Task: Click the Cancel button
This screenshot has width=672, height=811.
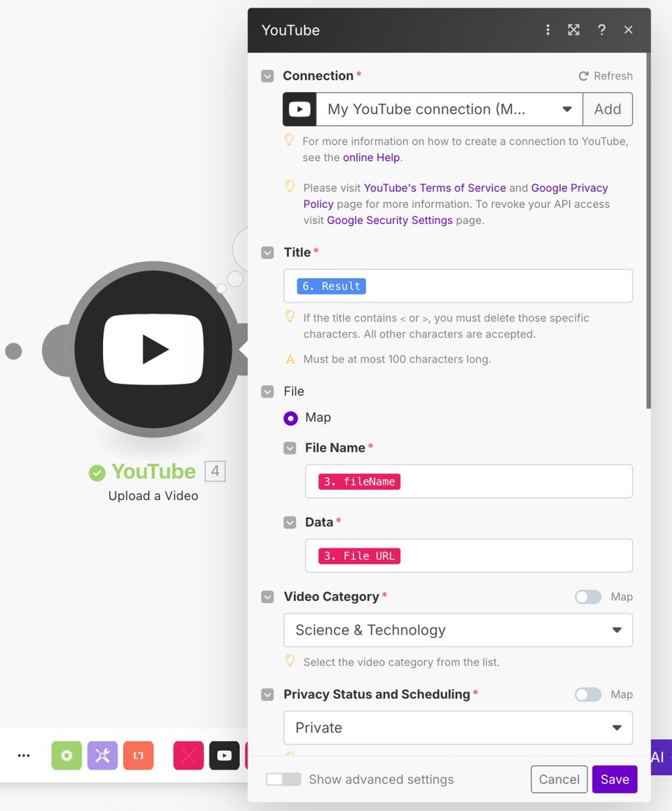Action: point(559,779)
